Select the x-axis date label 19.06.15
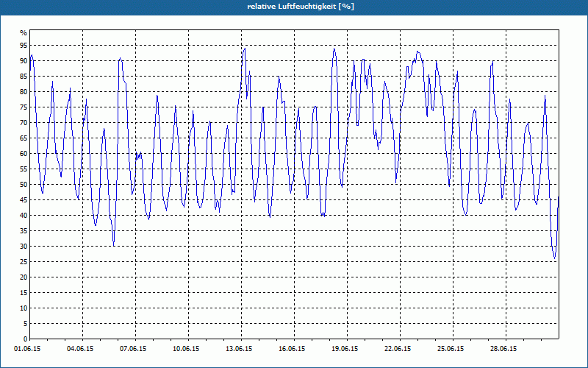This screenshot has height=368, width=588. coord(345,349)
